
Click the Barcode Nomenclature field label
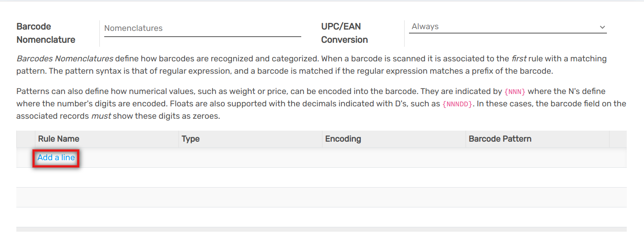[46, 33]
